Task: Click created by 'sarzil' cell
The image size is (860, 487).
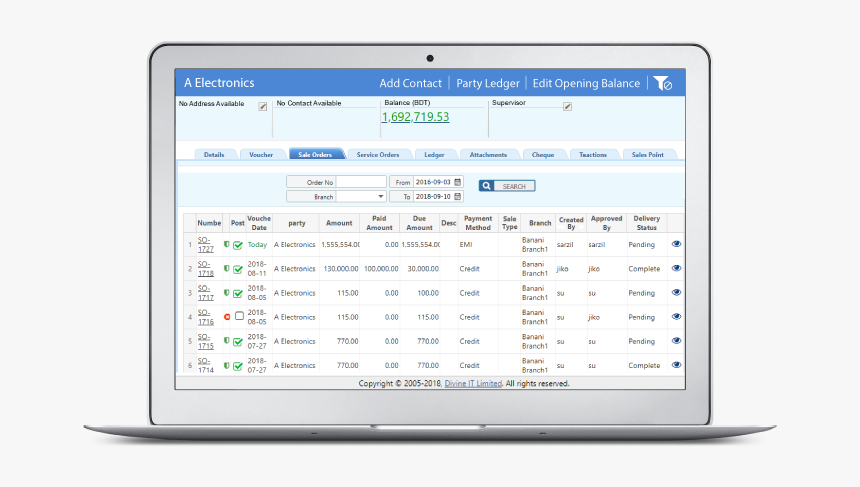Action: 565,245
